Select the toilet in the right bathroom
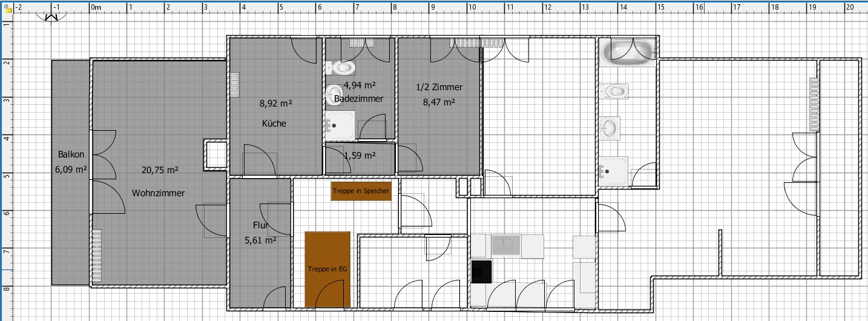The image size is (868, 321). 616,91
